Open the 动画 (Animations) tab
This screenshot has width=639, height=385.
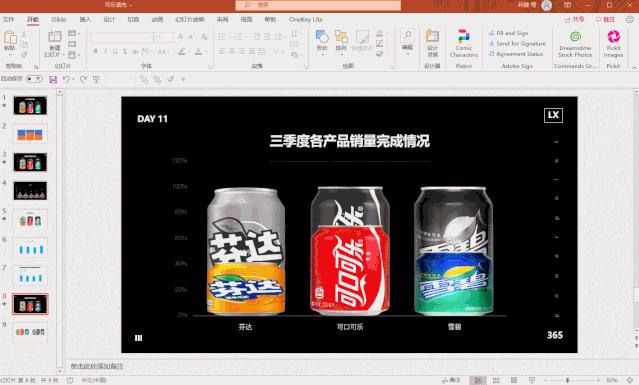point(157,19)
